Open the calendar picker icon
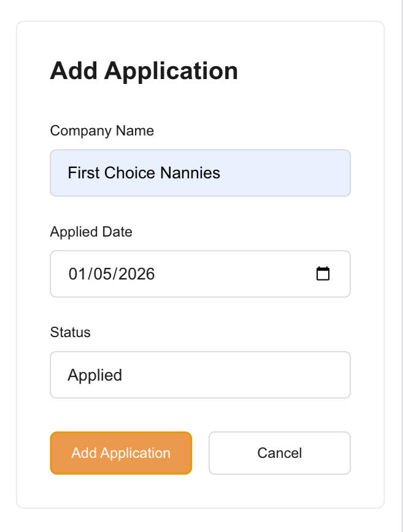 (323, 273)
